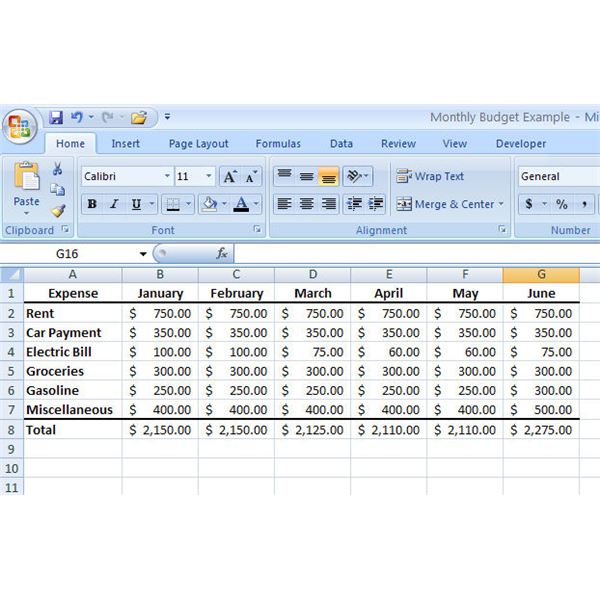Copy selection to clipboard

(57, 189)
